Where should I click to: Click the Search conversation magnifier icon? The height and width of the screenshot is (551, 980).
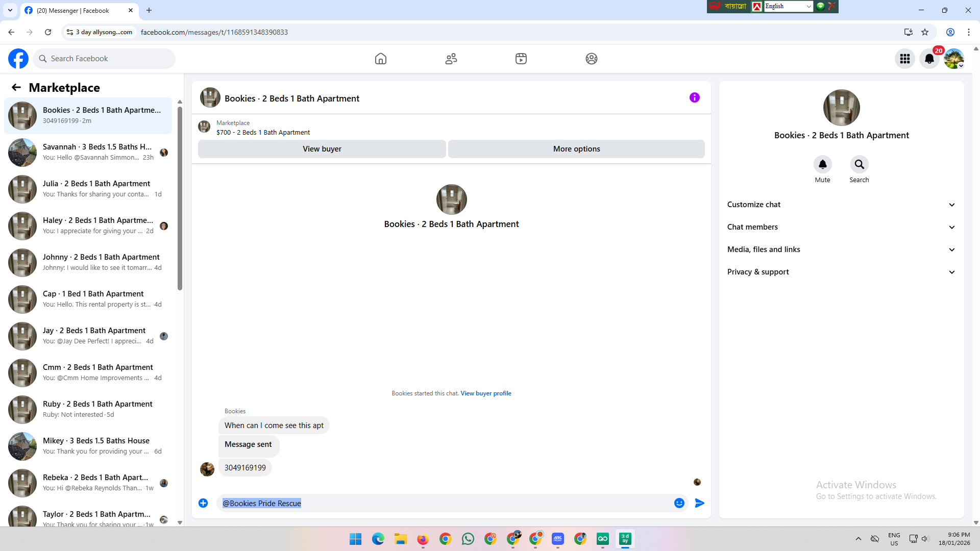(859, 164)
